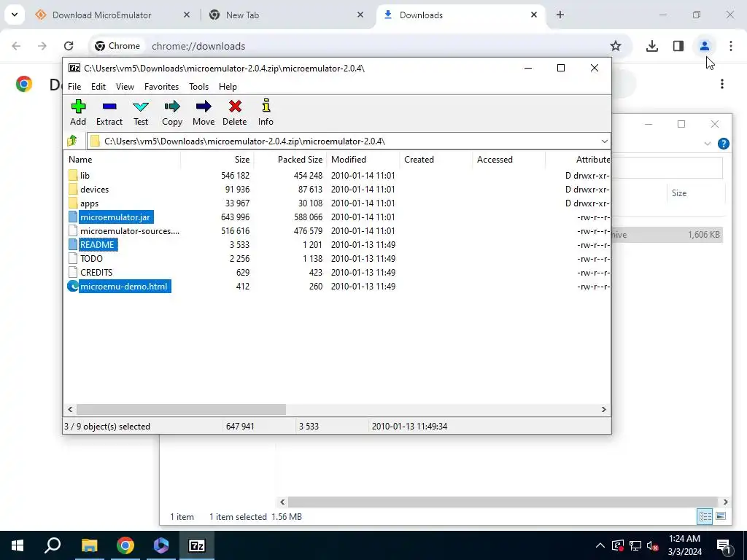Viewport: 747px width, 560px height.
Task: Open Chrome side panel icon
Action: click(x=678, y=46)
